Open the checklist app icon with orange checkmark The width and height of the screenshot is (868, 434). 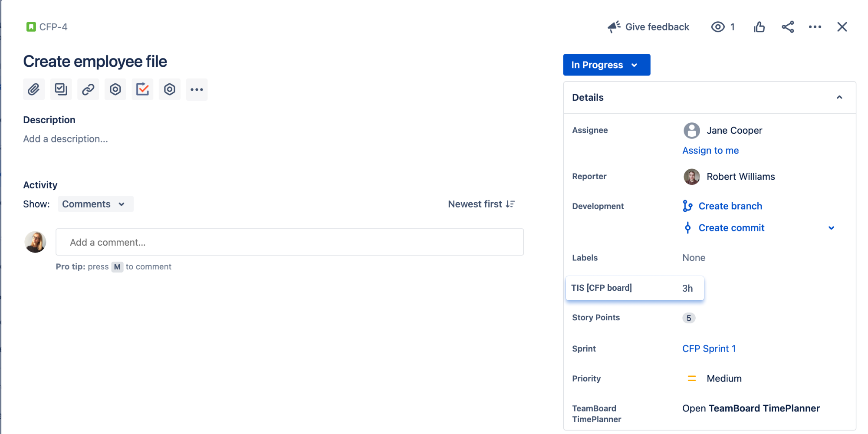pyautogui.click(x=142, y=89)
